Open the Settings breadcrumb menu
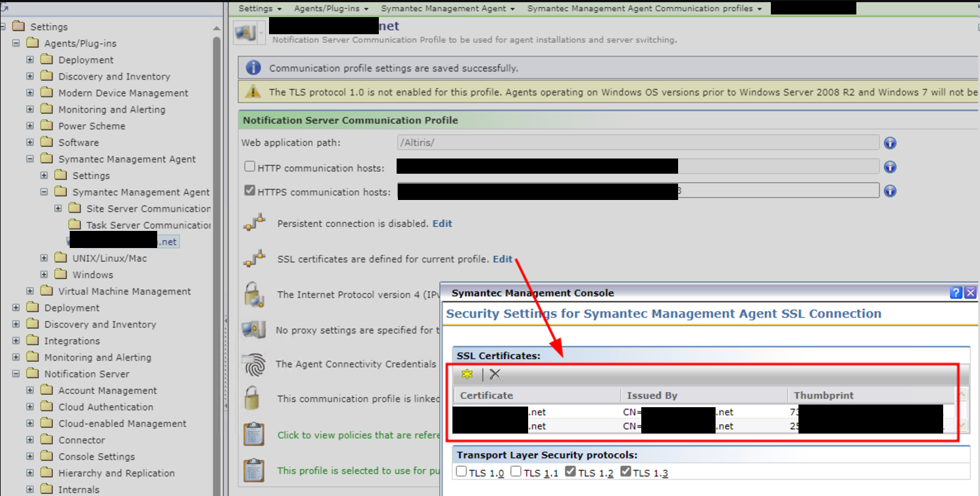The image size is (980, 496). tap(260, 9)
